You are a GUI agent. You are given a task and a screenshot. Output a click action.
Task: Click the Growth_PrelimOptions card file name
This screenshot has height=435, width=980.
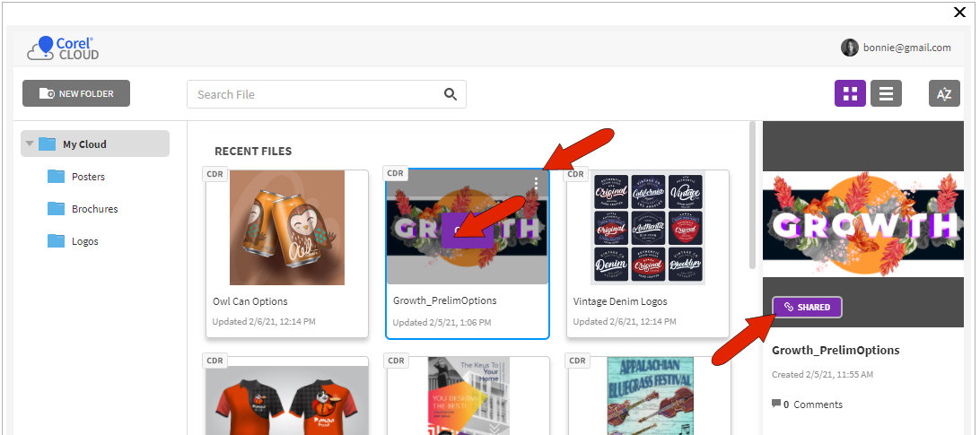tap(444, 300)
